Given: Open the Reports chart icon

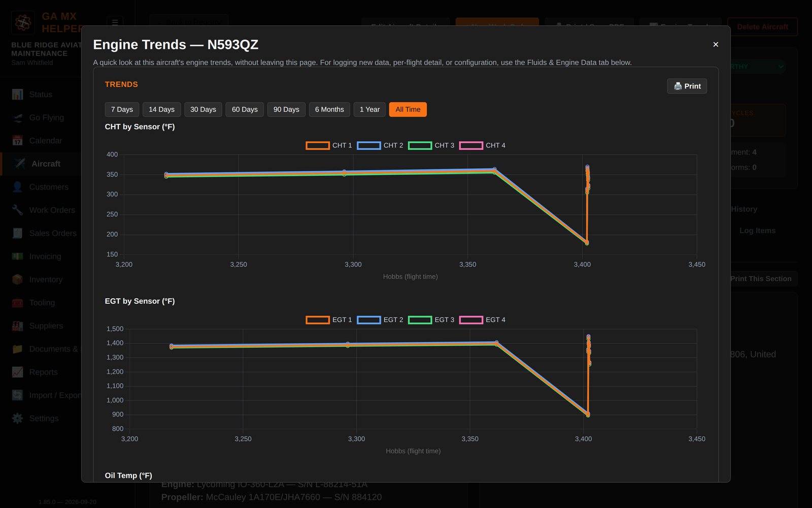Looking at the screenshot, I should tap(18, 372).
